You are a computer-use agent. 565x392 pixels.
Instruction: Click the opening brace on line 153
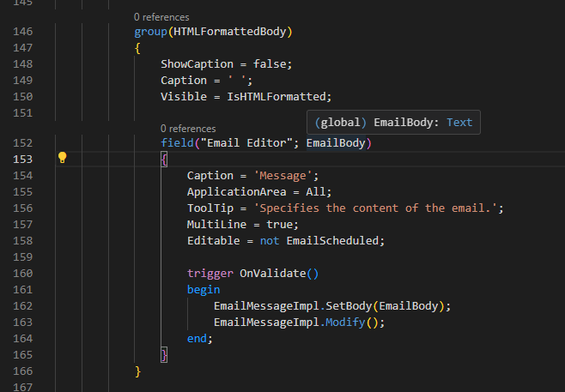point(164,159)
